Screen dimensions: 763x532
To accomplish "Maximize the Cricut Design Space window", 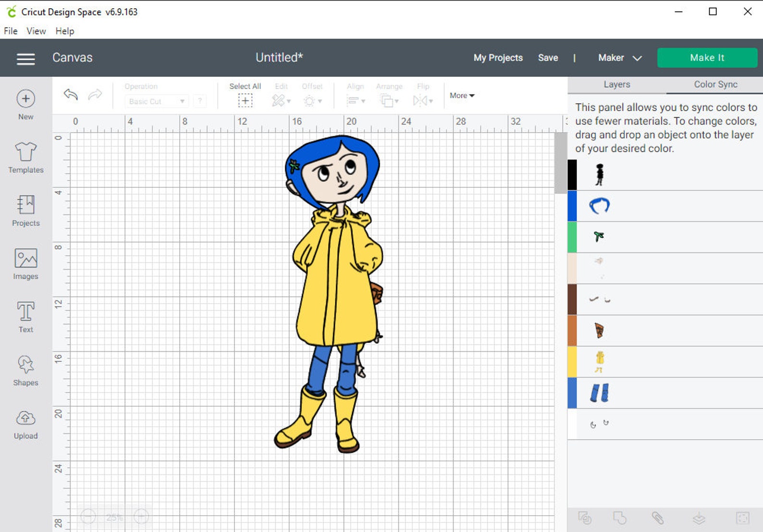I will (x=713, y=12).
